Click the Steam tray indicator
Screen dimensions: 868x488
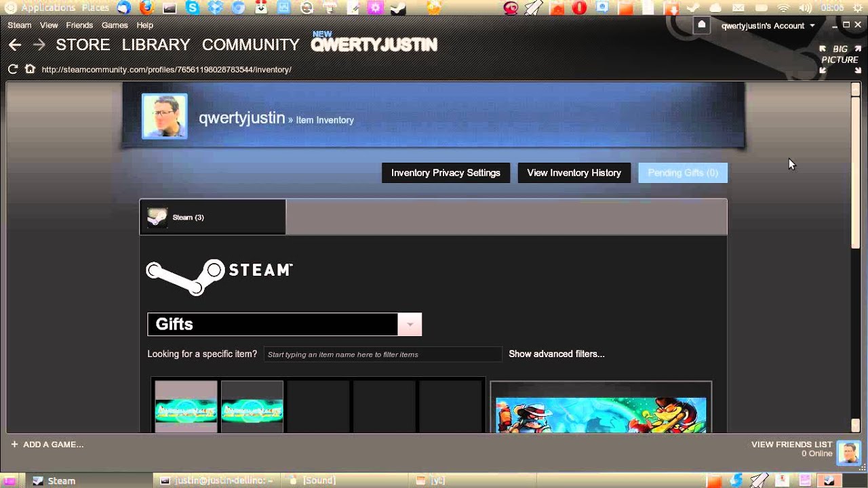point(693,8)
